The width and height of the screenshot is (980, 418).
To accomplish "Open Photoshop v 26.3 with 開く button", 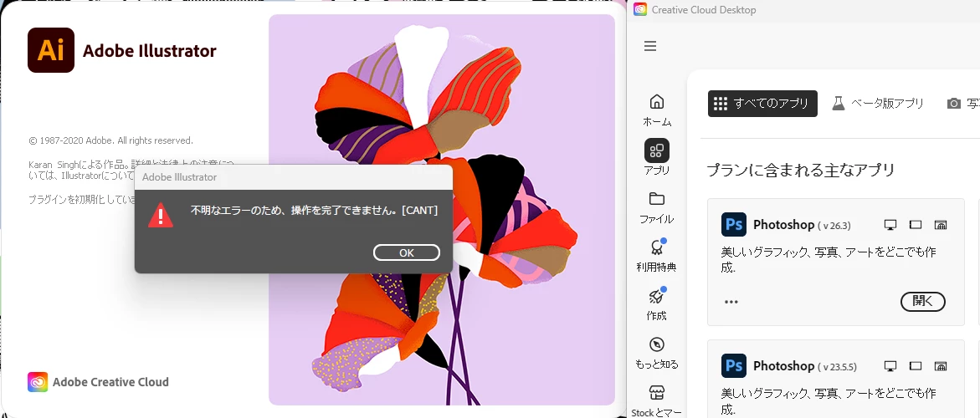I will [x=922, y=301].
